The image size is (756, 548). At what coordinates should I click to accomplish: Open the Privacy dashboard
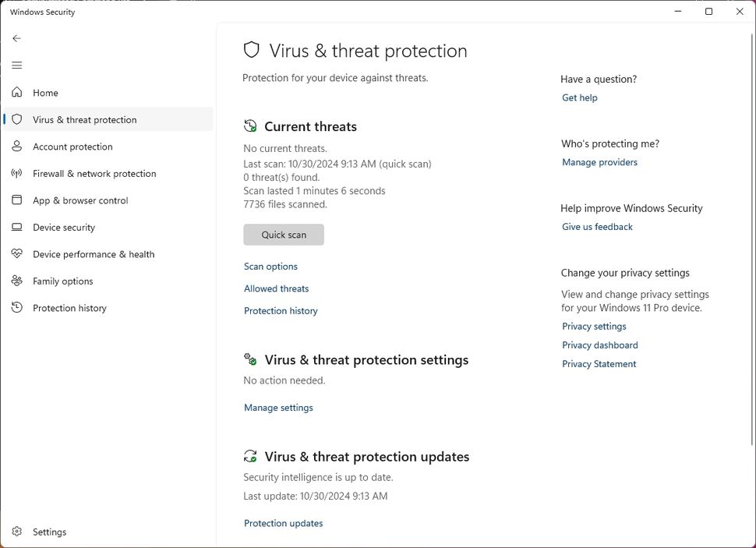click(x=599, y=345)
